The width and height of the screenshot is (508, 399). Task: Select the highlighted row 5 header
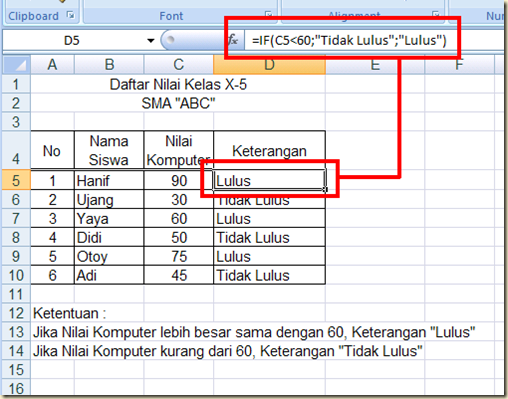click(x=16, y=180)
